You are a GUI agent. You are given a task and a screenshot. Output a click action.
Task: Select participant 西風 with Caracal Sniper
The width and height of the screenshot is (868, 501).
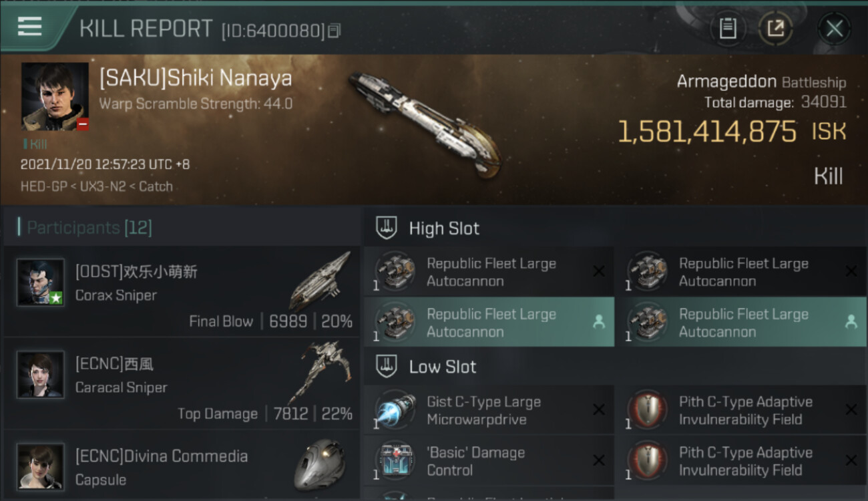pyautogui.click(x=182, y=383)
